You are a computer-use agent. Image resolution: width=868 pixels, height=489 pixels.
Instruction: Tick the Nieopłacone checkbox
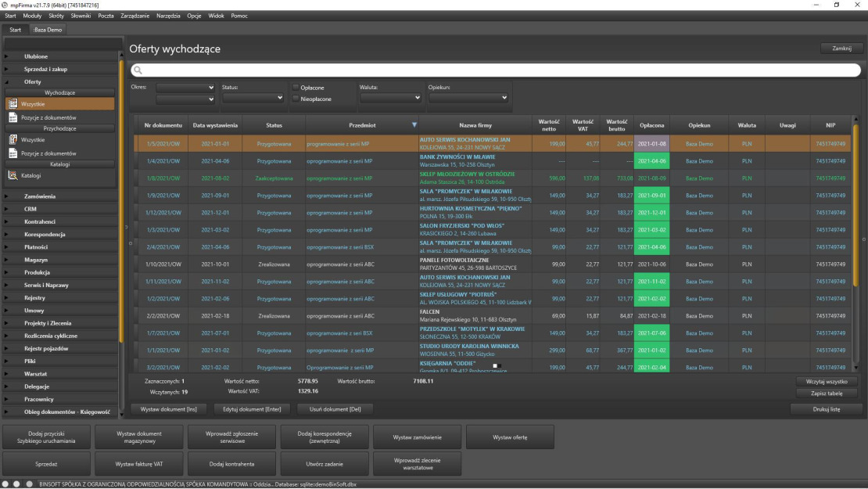click(296, 99)
